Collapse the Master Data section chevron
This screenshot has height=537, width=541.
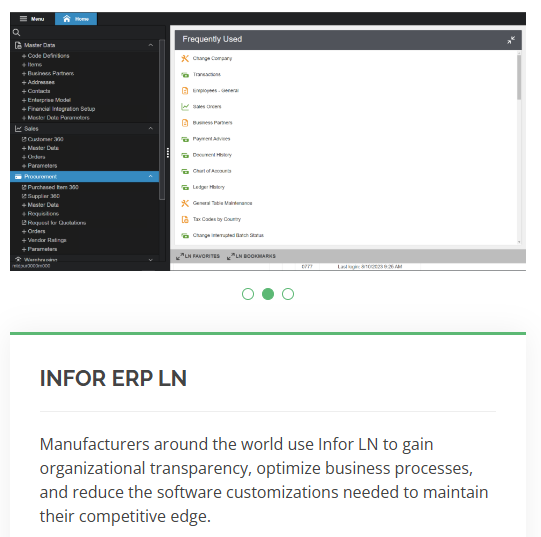pos(150,45)
